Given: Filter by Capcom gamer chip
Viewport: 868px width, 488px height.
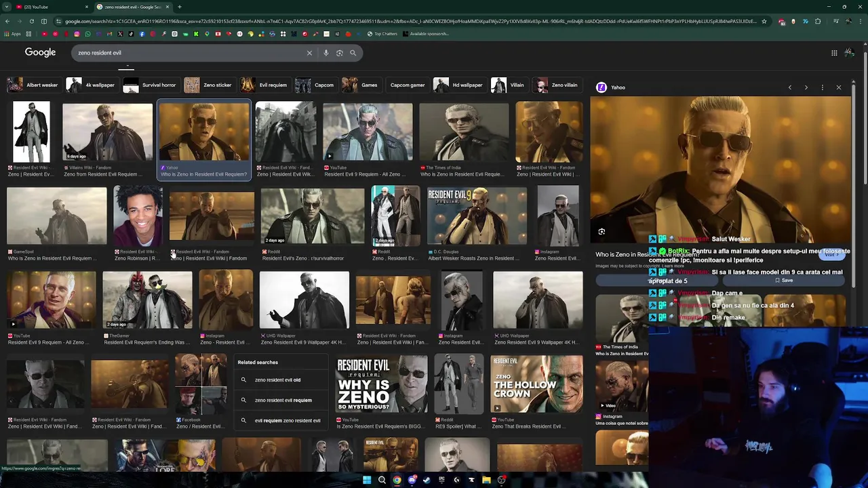Looking at the screenshot, I should [x=407, y=85].
